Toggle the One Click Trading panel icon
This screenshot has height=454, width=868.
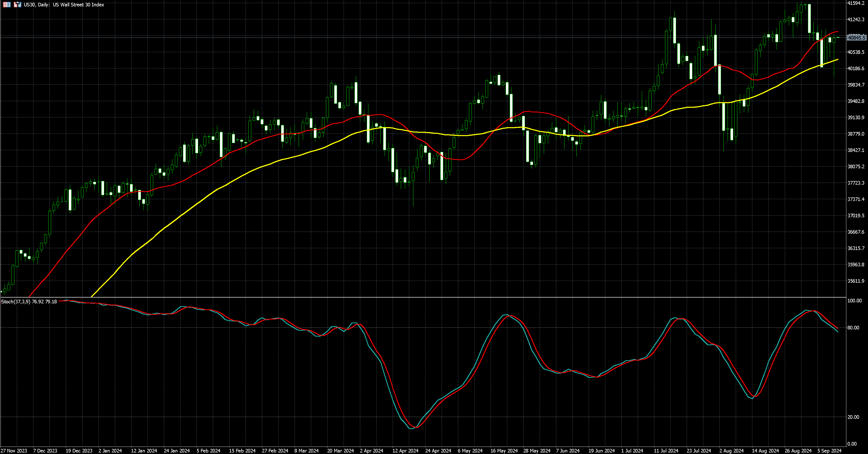(x=18, y=5)
